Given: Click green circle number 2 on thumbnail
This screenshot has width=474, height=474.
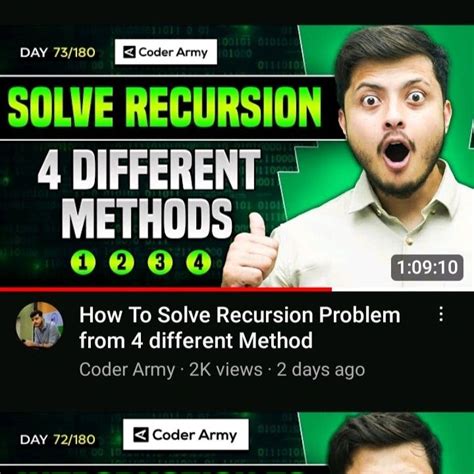Looking at the screenshot, I should (x=122, y=263).
